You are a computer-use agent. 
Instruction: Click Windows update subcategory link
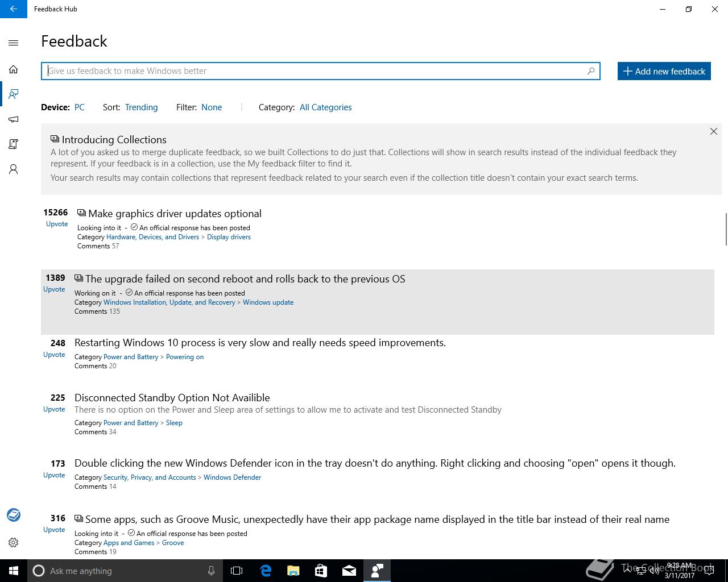pos(268,302)
